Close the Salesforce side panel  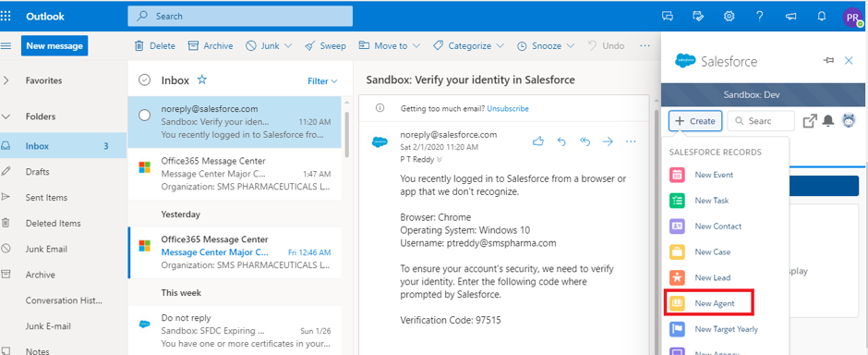[x=849, y=60]
